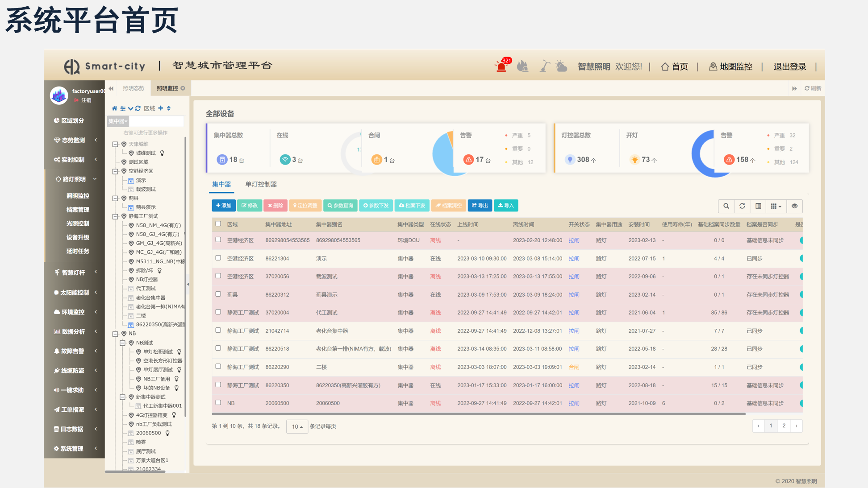Toggle table card view icon
The height and width of the screenshot is (488, 868).
758,206
